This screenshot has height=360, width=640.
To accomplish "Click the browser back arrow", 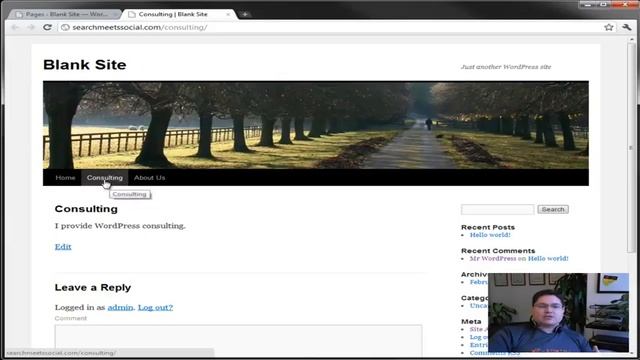I will [15, 27].
